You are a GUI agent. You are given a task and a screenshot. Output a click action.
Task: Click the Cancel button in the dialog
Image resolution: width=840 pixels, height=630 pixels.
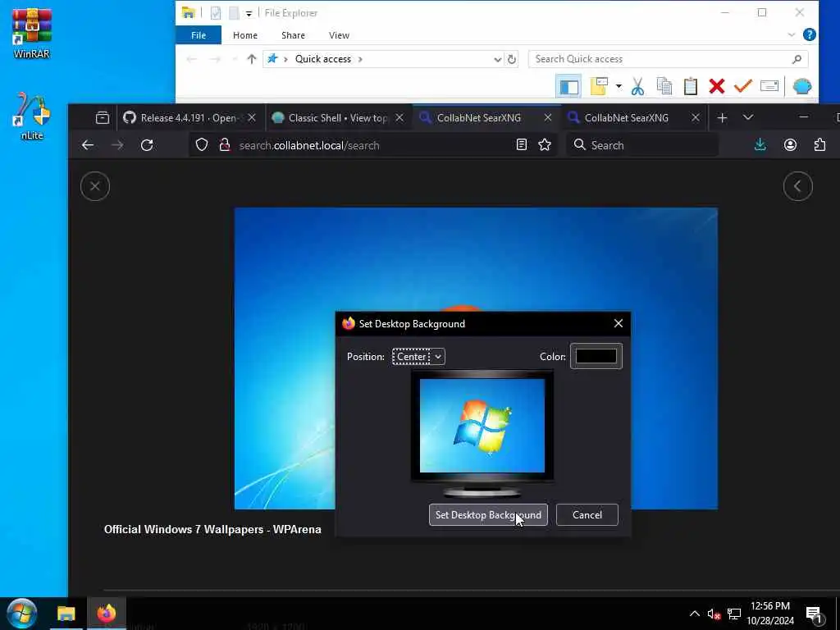587,515
